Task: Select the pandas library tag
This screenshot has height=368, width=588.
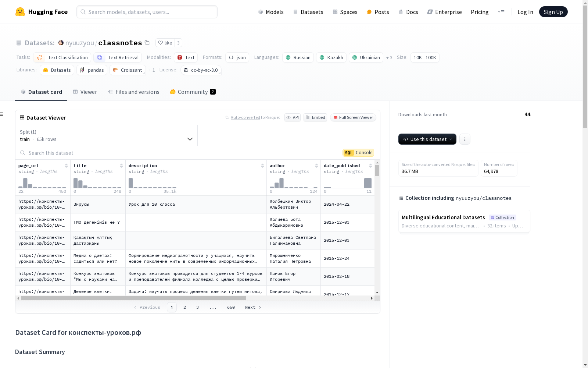Action: 92,70
